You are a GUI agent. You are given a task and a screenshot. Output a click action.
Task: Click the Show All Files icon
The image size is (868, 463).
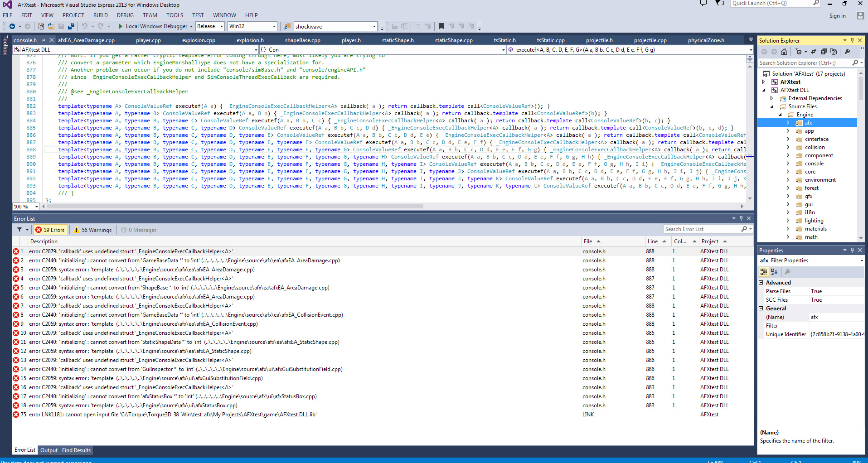coord(834,52)
